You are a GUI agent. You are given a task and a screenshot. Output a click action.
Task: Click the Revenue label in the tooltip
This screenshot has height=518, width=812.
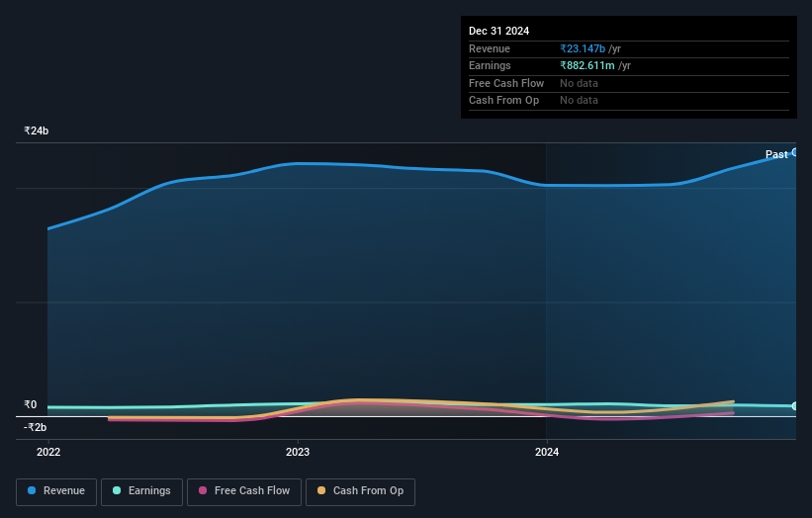coord(490,48)
